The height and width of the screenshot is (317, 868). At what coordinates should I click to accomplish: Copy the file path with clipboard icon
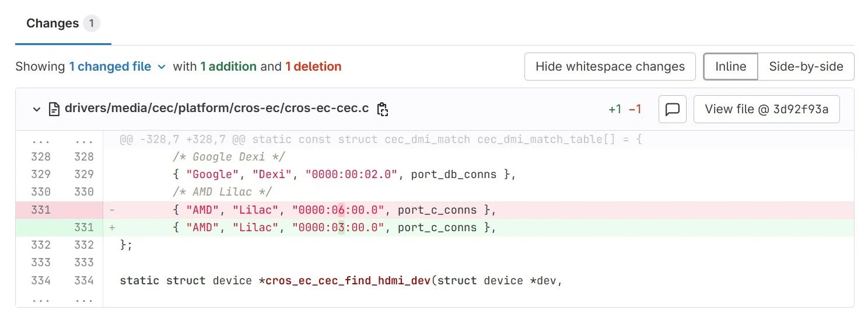point(383,109)
